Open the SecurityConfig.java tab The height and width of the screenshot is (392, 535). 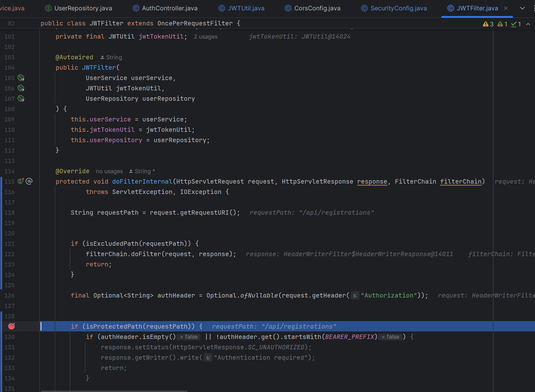394,8
